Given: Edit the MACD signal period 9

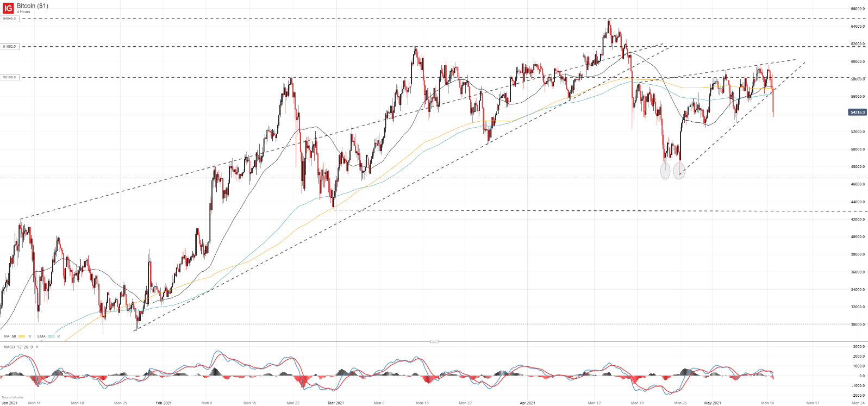Looking at the screenshot, I should [x=32, y=347].
